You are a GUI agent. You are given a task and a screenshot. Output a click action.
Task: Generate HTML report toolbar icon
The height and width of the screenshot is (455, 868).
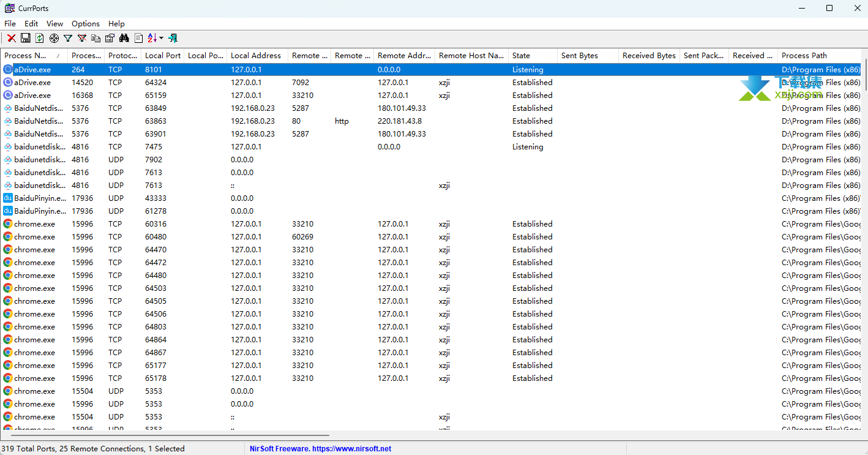pos(139,38)
